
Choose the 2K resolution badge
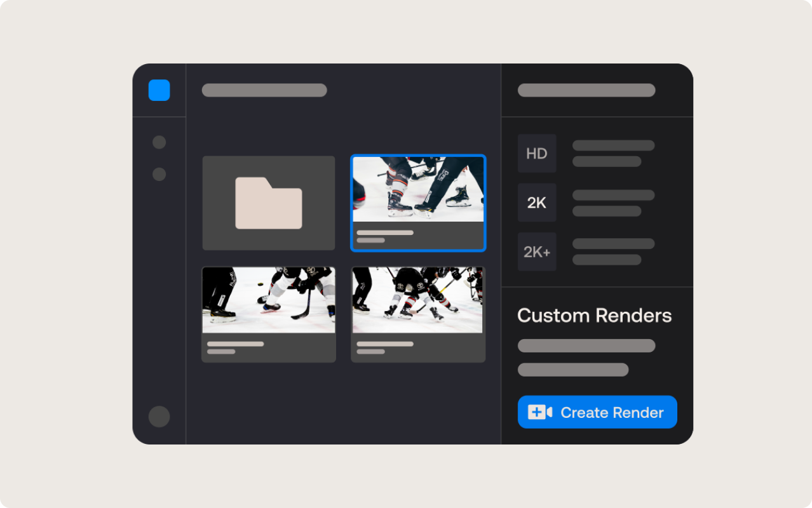(536, 203)
